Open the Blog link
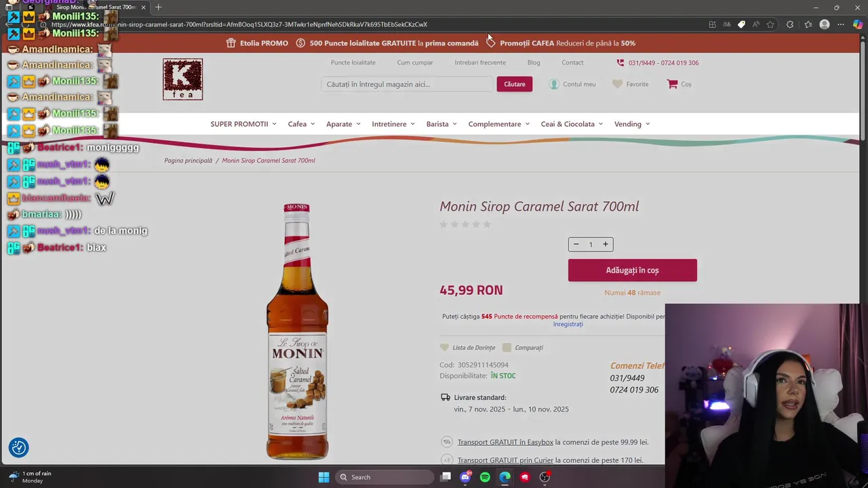The height and width of the screenshot is (488, 868). pyautogui.click(x=534, y=62)
